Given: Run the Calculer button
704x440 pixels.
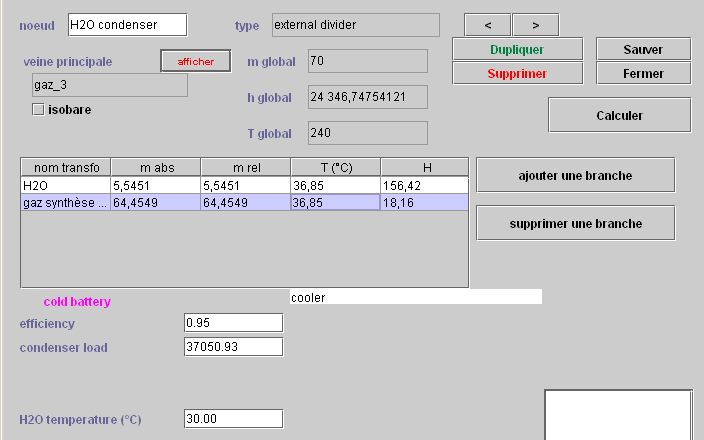Looking at the screenshot, I should click(x=619, y=115).
